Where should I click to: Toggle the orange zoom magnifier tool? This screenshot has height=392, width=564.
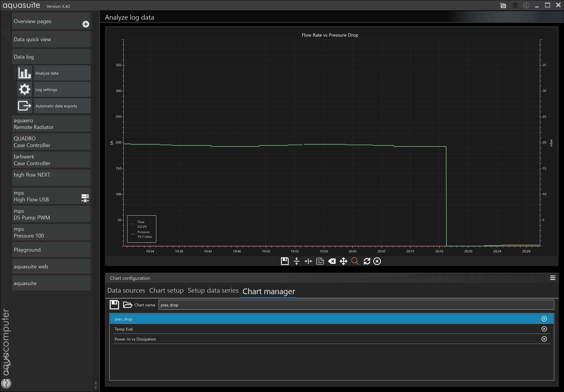[355, 261]
